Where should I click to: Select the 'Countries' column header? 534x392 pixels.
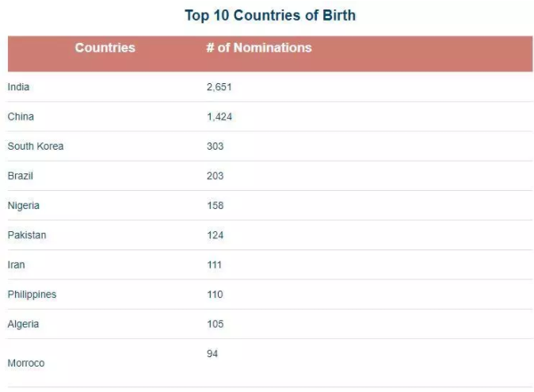pyautogui.click(x=105, y=48)
